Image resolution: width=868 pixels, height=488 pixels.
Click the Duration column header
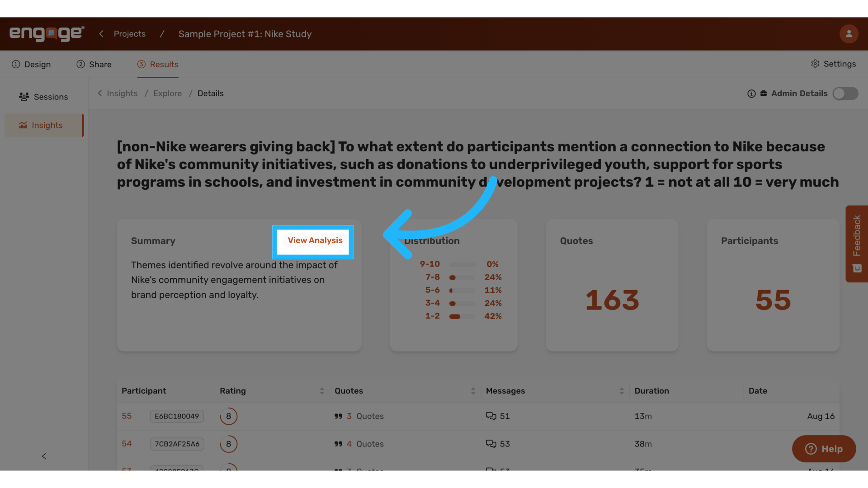coord(651,391)
